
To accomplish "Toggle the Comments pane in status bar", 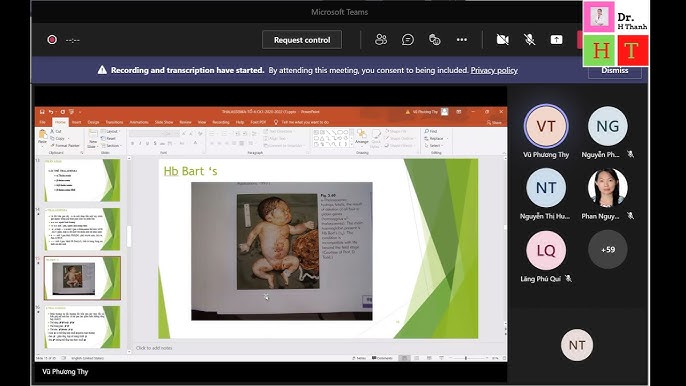I will [382, 358].
